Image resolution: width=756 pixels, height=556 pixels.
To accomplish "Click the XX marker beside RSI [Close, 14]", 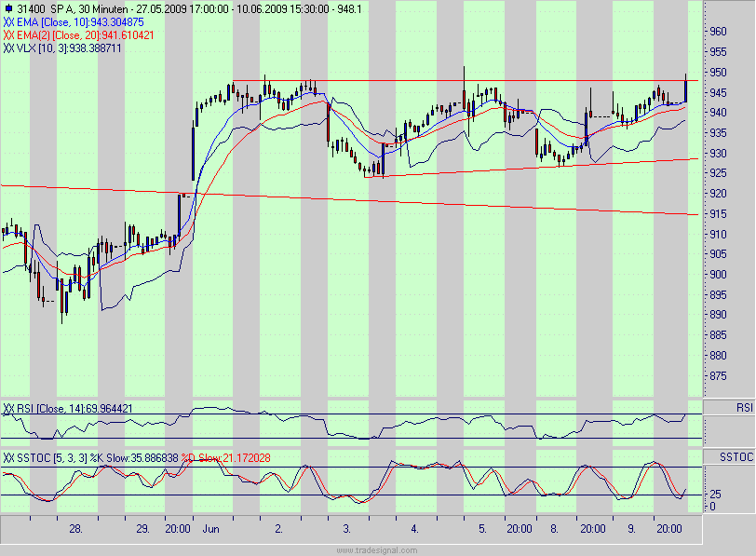I will click(8, 408).
